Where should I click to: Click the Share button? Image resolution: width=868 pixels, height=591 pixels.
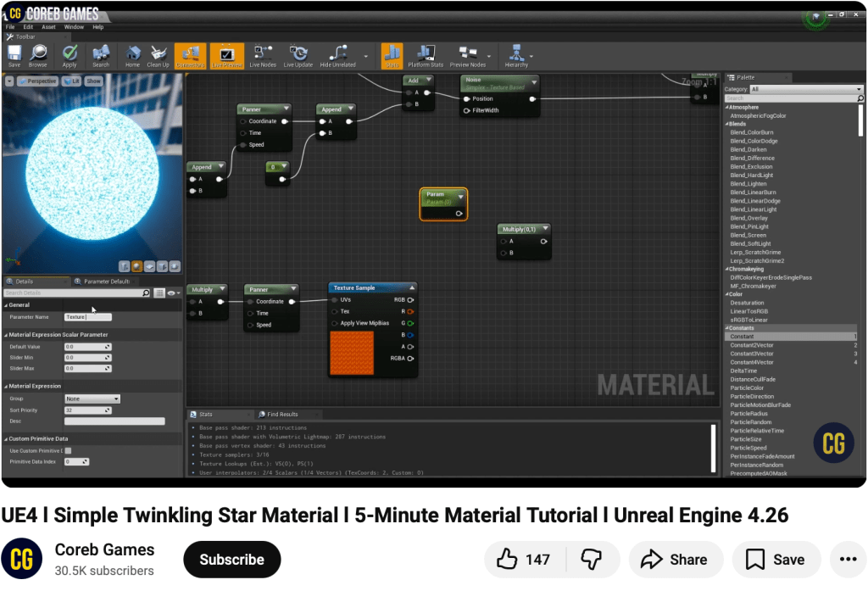point(675,560)
